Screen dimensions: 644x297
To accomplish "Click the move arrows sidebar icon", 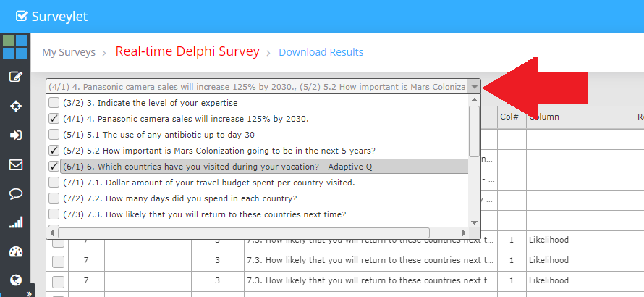I will [15, 106].
